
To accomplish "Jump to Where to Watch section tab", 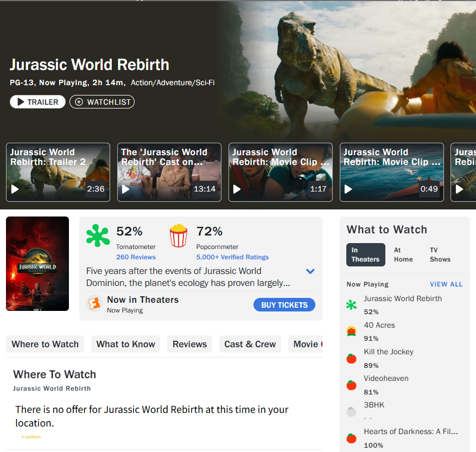I will [x=45, y=344].
